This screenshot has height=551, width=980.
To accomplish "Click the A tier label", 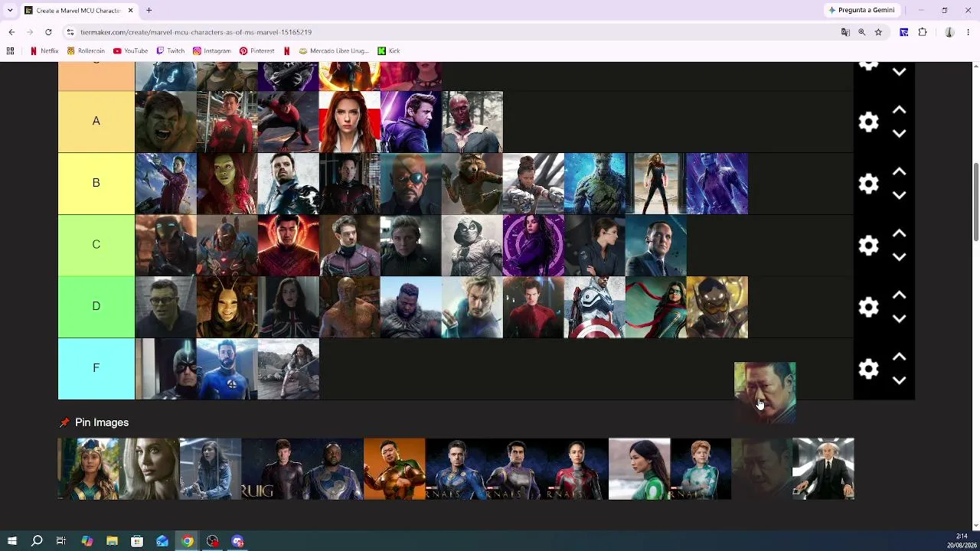I will click(x=96, y=122).
